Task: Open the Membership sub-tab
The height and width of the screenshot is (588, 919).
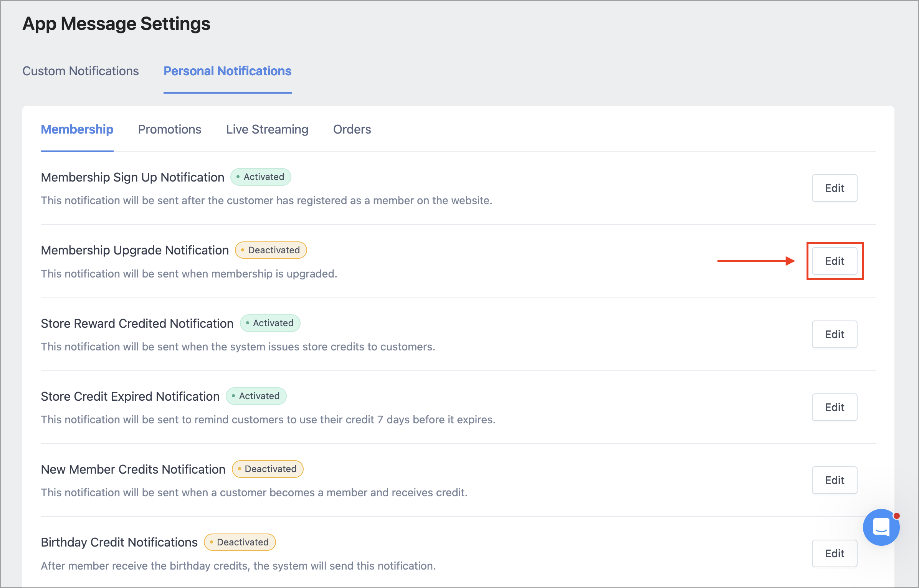Action: click(77, 129)
